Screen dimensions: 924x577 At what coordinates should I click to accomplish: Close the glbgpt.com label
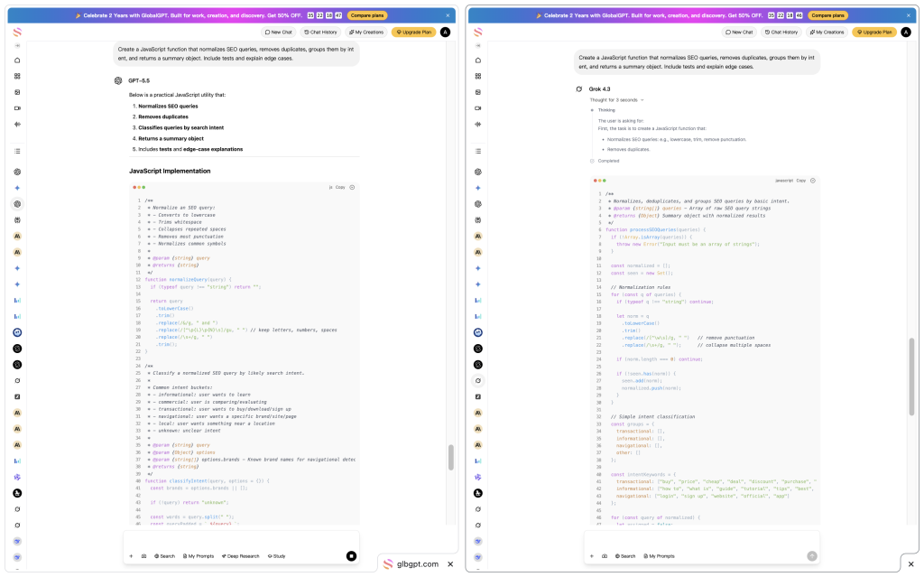point(450,564)
